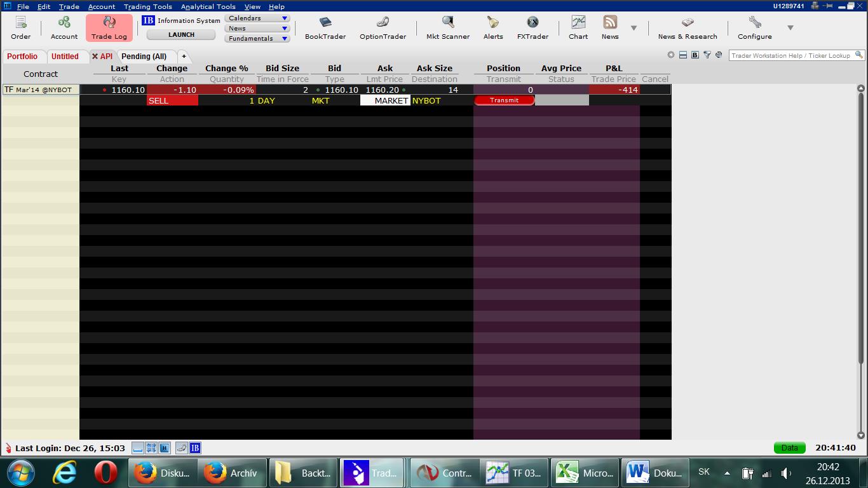Open the File menu
868x488 pixels.
pos(23,6)
